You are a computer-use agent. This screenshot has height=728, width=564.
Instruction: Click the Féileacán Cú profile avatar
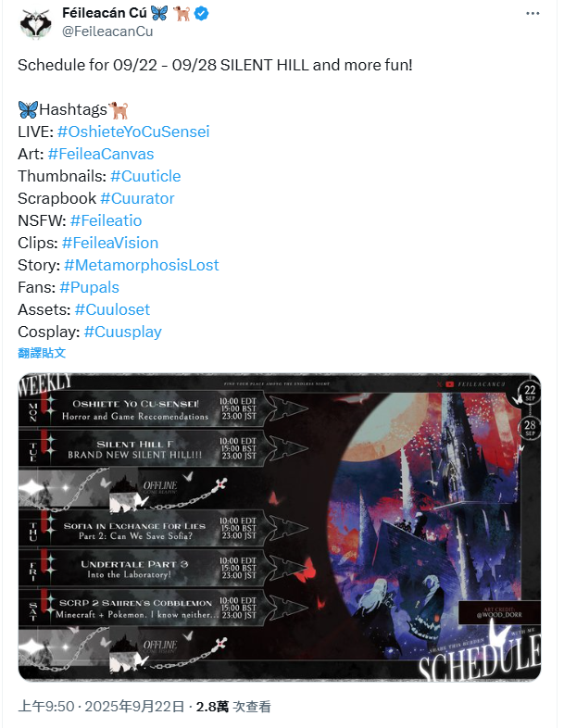(35, 23)
